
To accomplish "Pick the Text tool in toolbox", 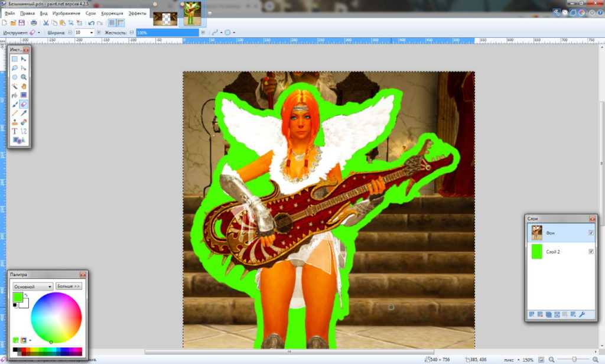I will 15,131.
